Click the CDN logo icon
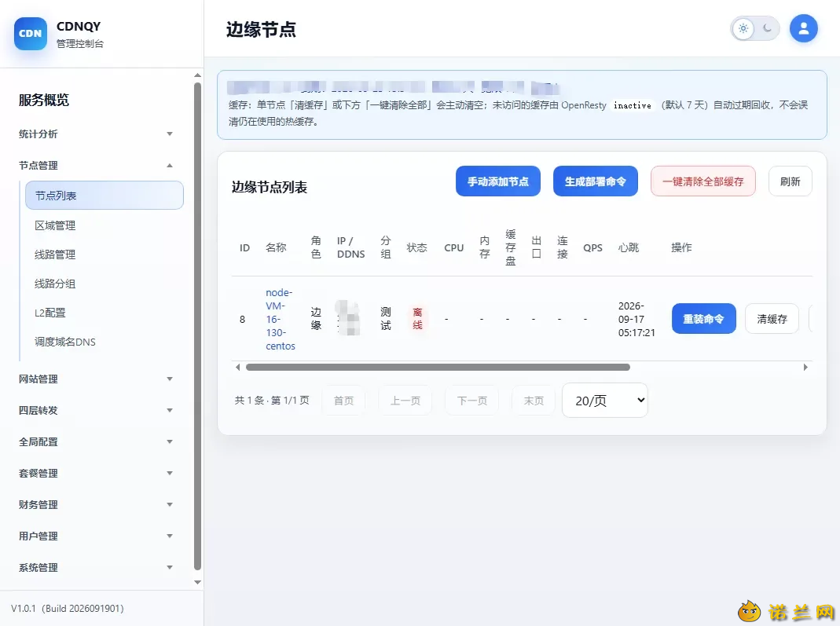The height and width of the screenshot is (626, 840). pos(31,33)
